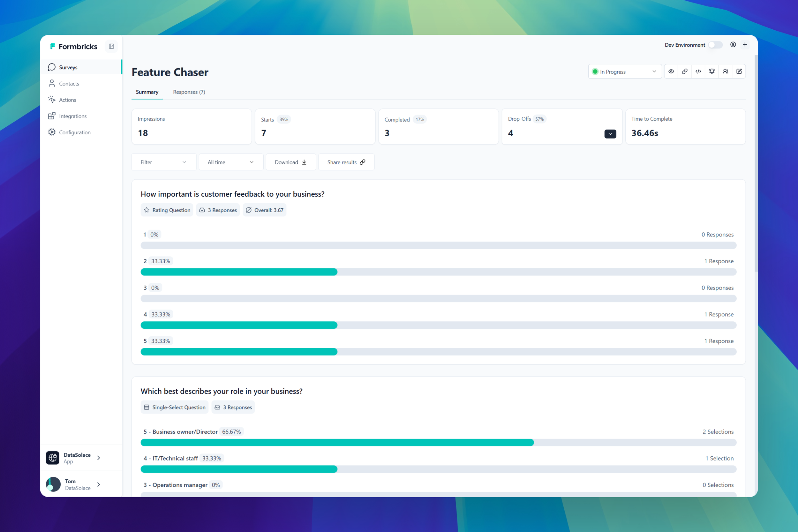798x532 pixels.
Task: Open the Integrations section in the sidebar
Action: tap(72, 116)
